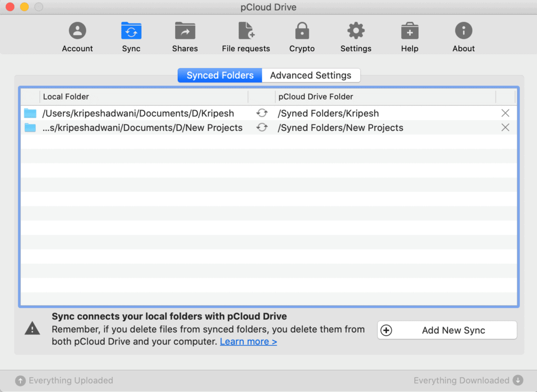Open the Help section
This screenshot has width=537, height=392.
pos(410,37)
